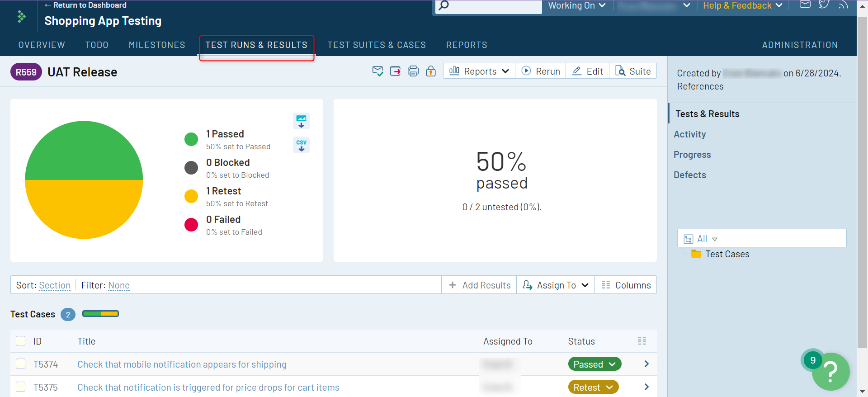Click the green Passed legend color dot
The image size is (868, 397).
click(191, 139)
